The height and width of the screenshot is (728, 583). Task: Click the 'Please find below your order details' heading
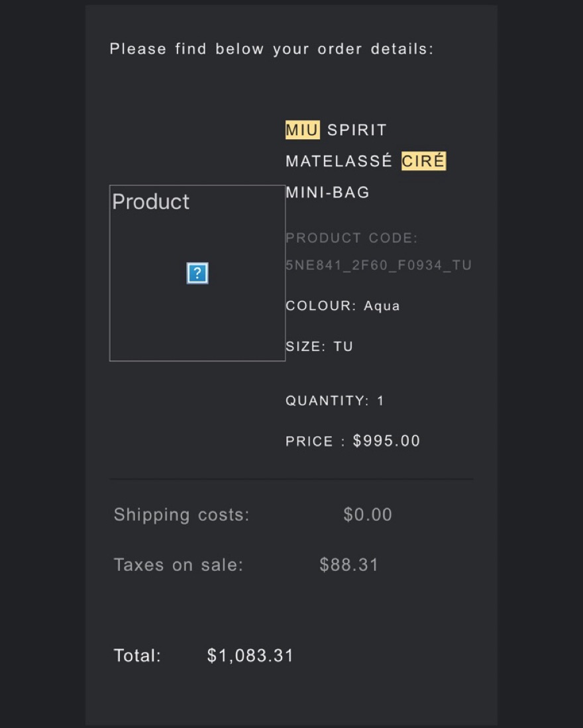[272, 49]
